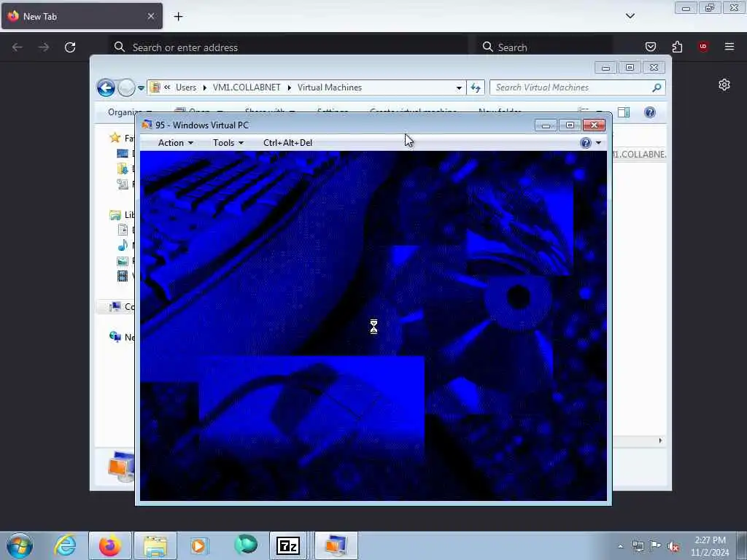Toggle the Explorer preview pane button
The height and width of the screenshot is (560, 747).
pos(624,112)
